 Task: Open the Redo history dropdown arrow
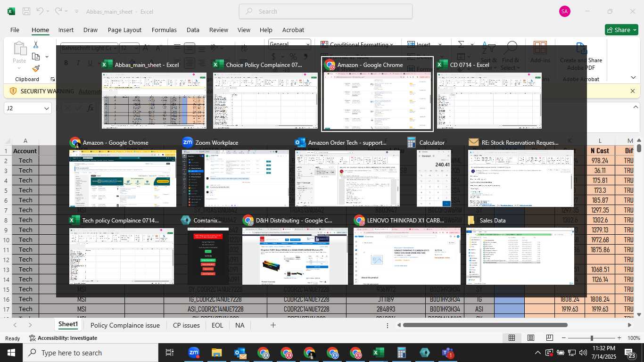tap(66, 11)
